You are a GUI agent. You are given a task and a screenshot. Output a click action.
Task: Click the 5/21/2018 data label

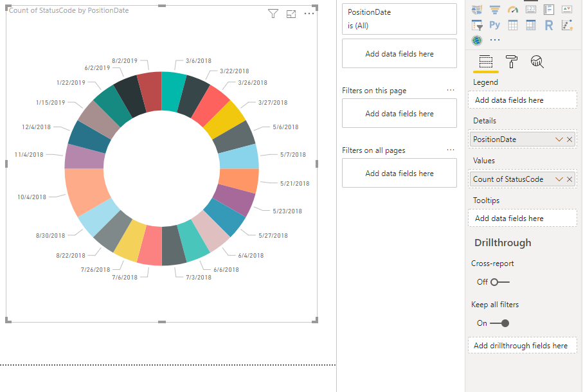click(294, 184)
